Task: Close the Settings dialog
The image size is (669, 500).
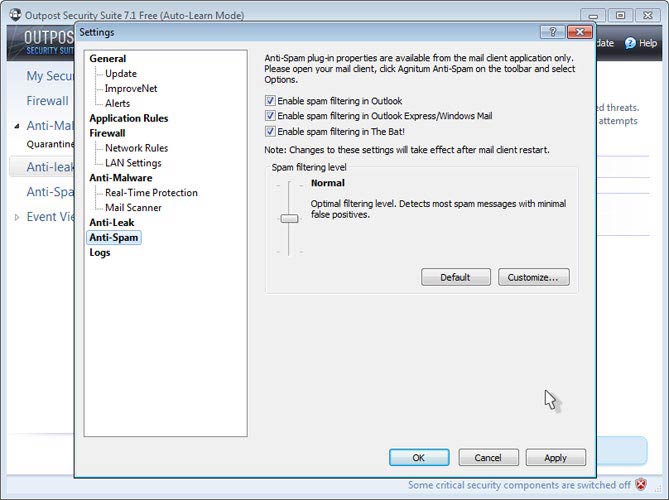Action: [582, 34]
